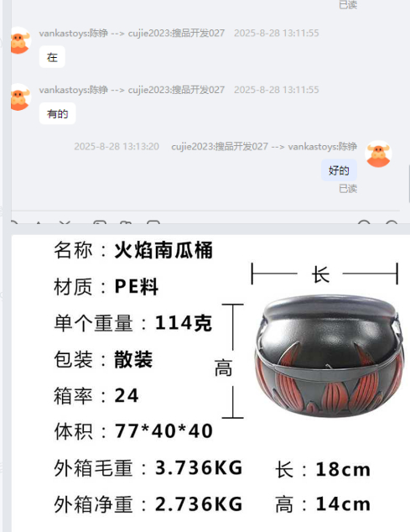The height and width of the screenshot is (532, 410).
Task: Select the 有的 message bubble
Action: (x=57, y=113)
